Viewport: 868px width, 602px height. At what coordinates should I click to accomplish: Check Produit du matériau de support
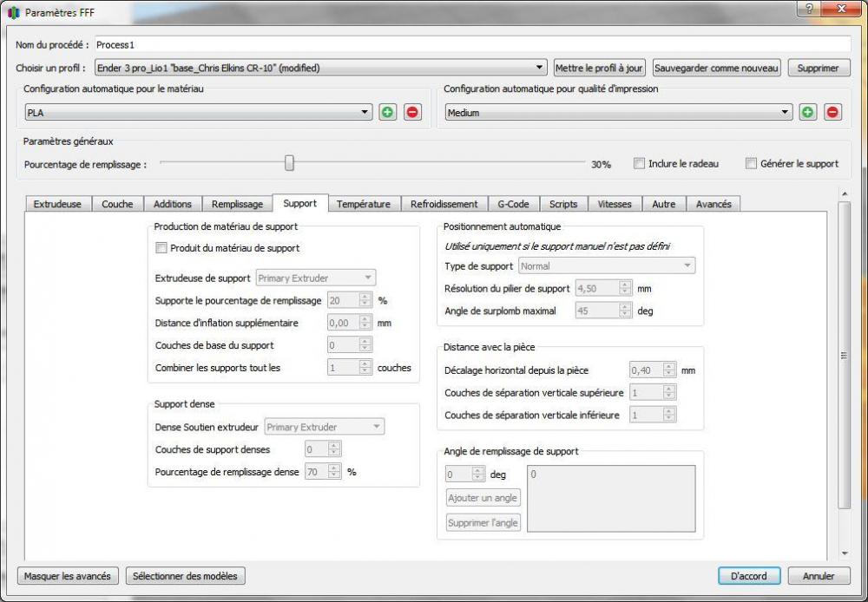[161, 248]
